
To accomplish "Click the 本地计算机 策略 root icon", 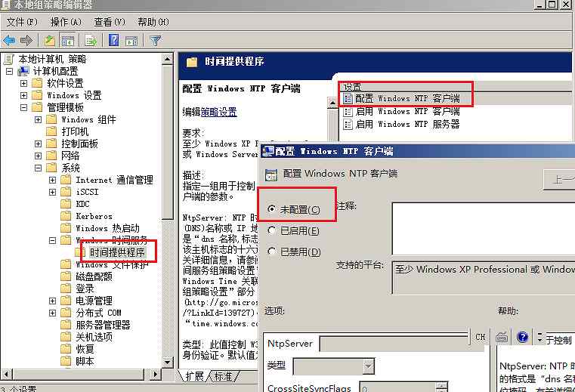I will point(9,59).
